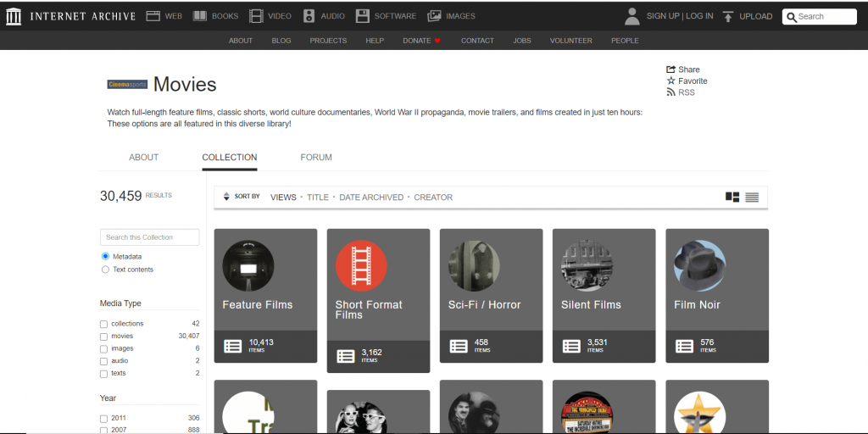Check the images media type checkbox
Screen dimensions: 868x434
point(103,349)
